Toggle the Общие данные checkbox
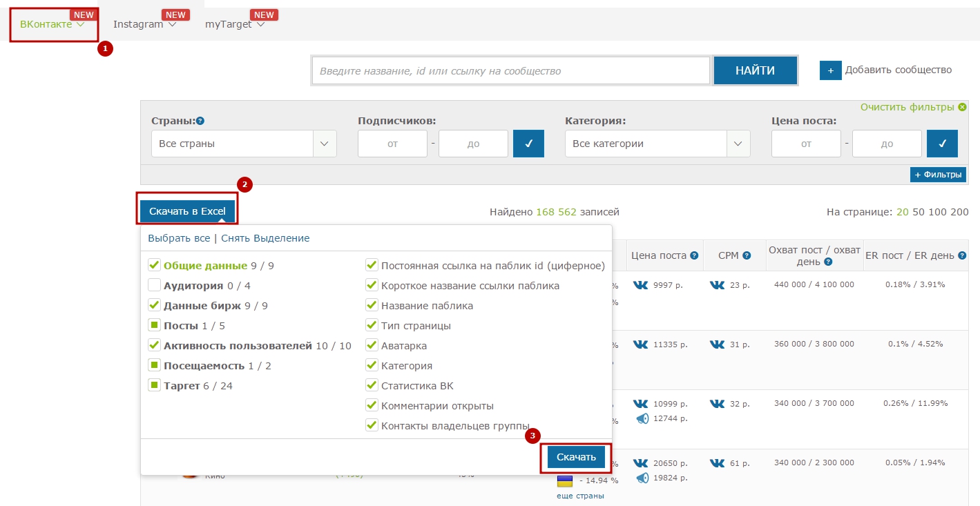Viewport: 980px width, 506px height. click(155, 265)
